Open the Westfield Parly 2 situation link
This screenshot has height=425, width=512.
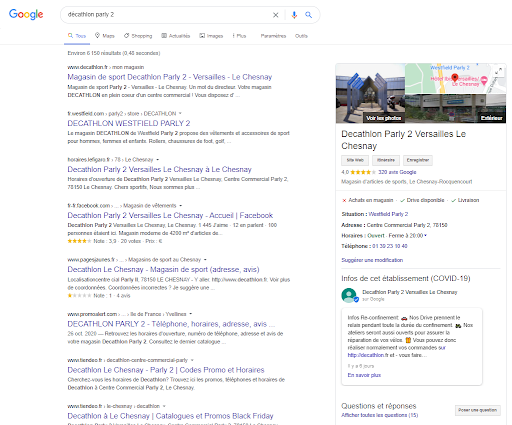click(388, 214)
